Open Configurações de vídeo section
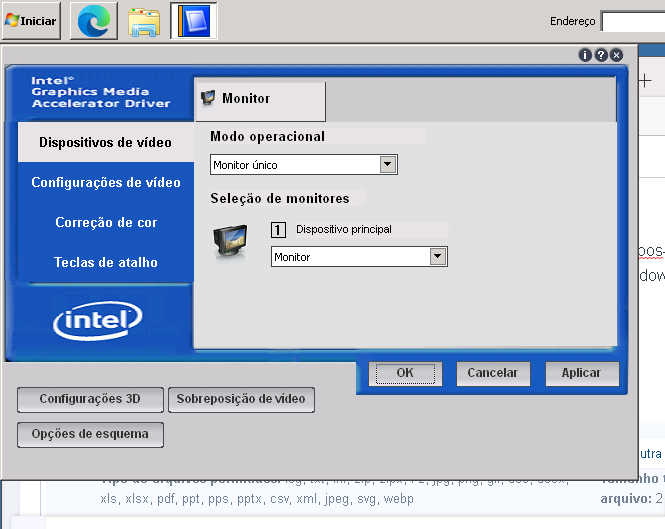Viewport: 665px width, 529px height. click(x=106, y=182)
